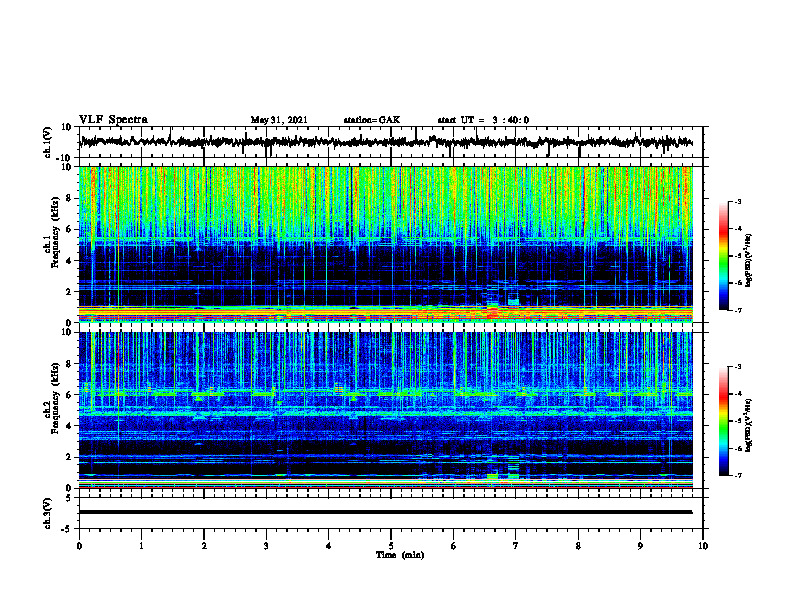Click the "ch.3(V)" vertical axis label
The width and height of the screenshot is (792, 612).
click(48, 513)
